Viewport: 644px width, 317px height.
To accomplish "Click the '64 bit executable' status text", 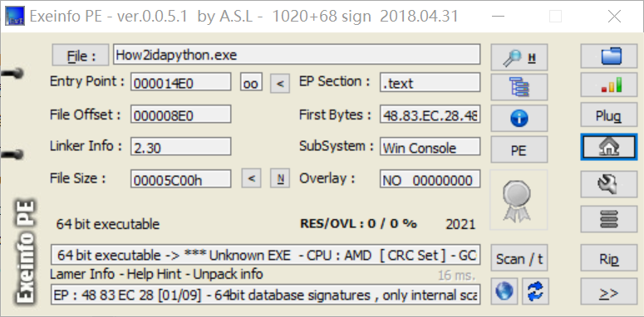I will click(x=108, y=224).
